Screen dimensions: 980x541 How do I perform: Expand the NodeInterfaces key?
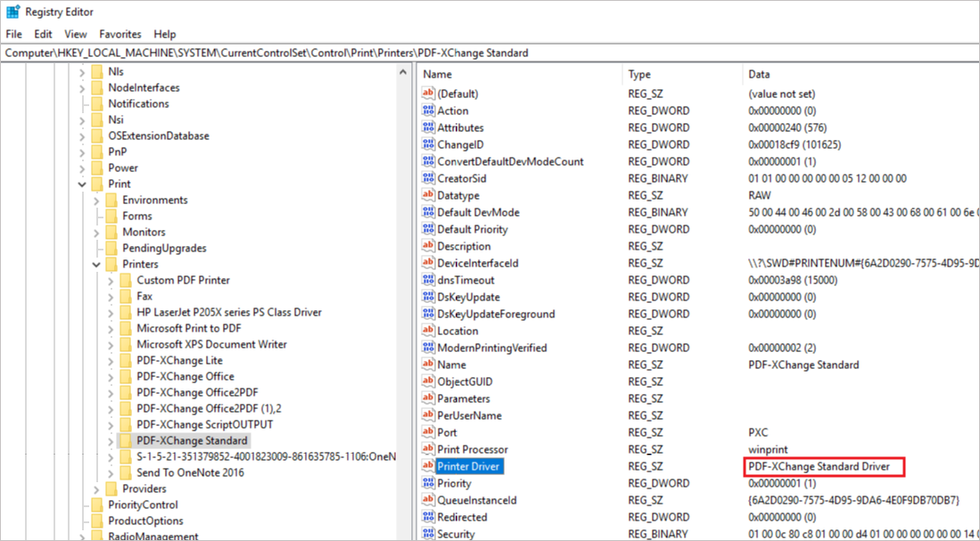[82, 88]
